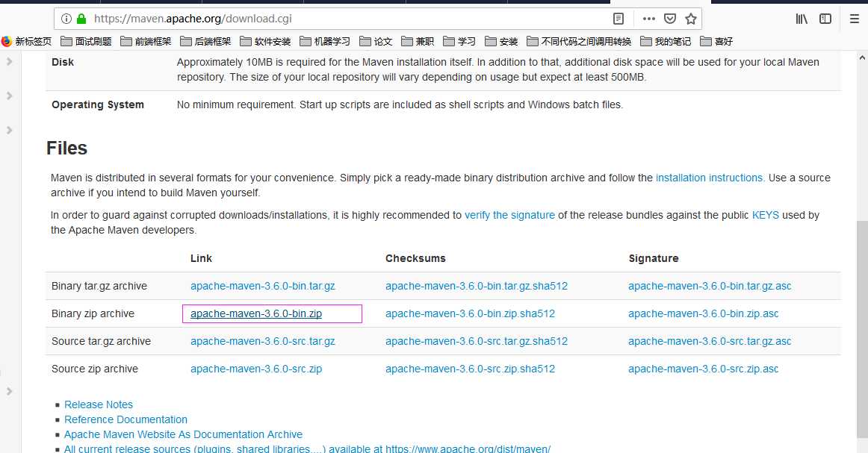Open page actions three-dot menu
The width and height of the screenshot is (868, 453).
(649, 19)
